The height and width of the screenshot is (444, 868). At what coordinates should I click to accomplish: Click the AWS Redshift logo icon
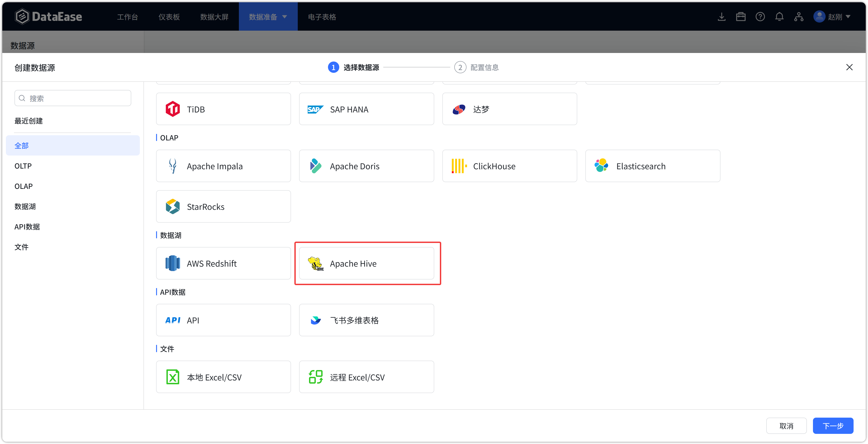coord(173,263)
